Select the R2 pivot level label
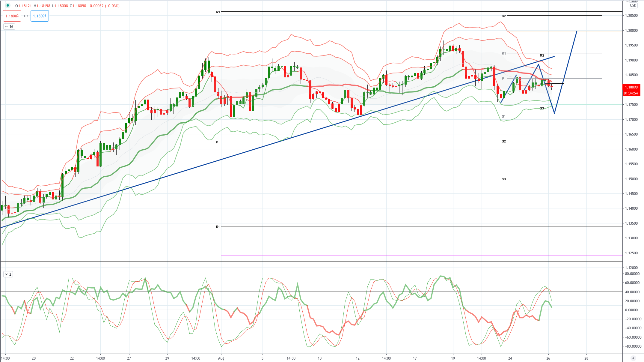The width and height of the screenshot is (644, 362). tap(504, 16)
